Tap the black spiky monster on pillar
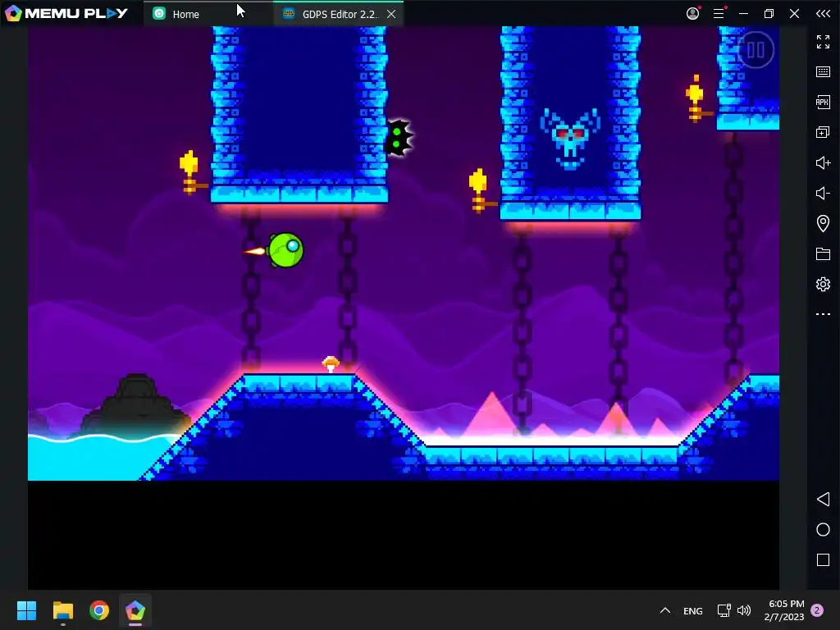This screenshot has height=630, width=840. [399, 138]
